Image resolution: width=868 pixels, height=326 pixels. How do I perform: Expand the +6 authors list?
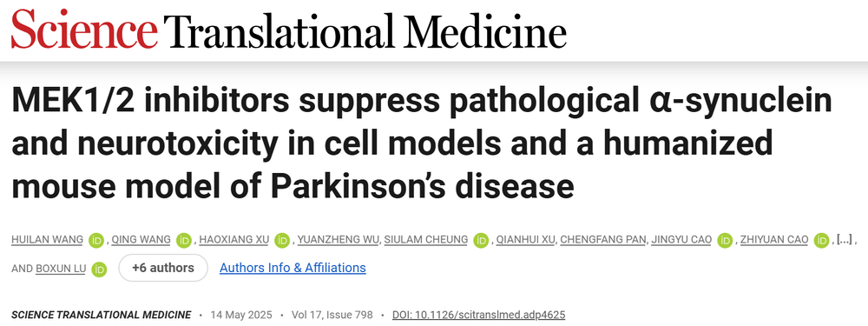tap(163, 269)
